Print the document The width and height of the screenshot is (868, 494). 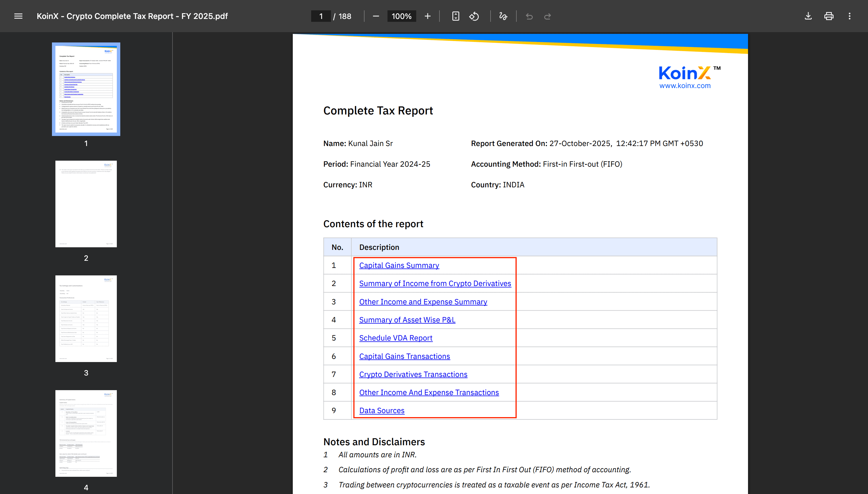tap(829, 16)
